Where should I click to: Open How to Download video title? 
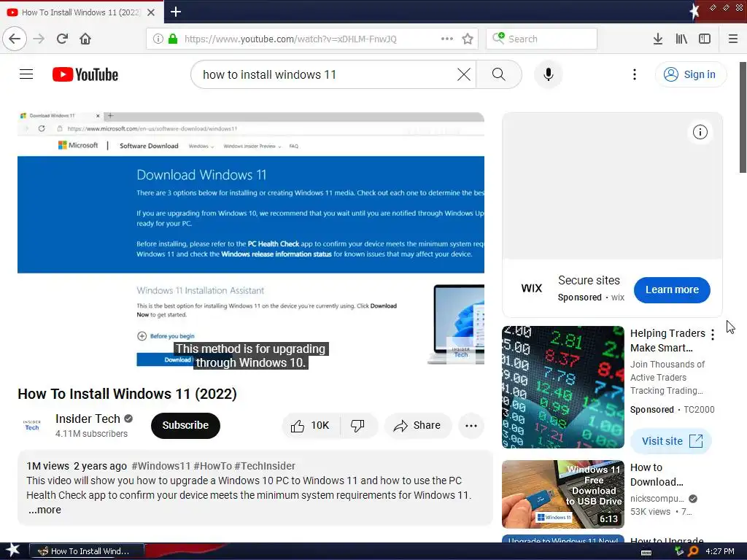click(657, 475)
